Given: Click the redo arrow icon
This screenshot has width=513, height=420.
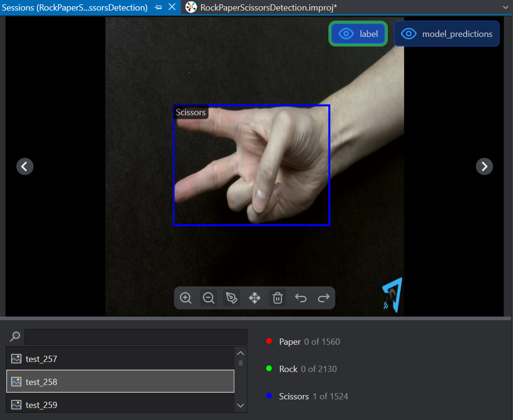Looking at the screenshot, I should (x=324, y=298).
